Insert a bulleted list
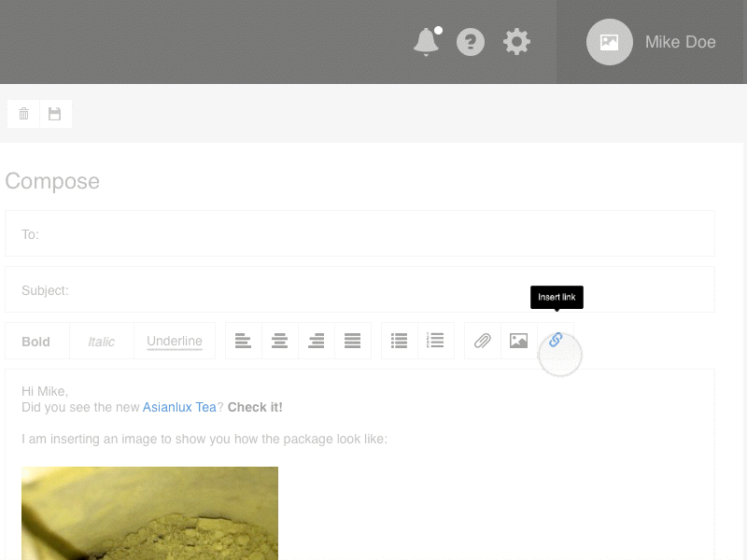Screen dimensions: 747x560 click(400, 341)
